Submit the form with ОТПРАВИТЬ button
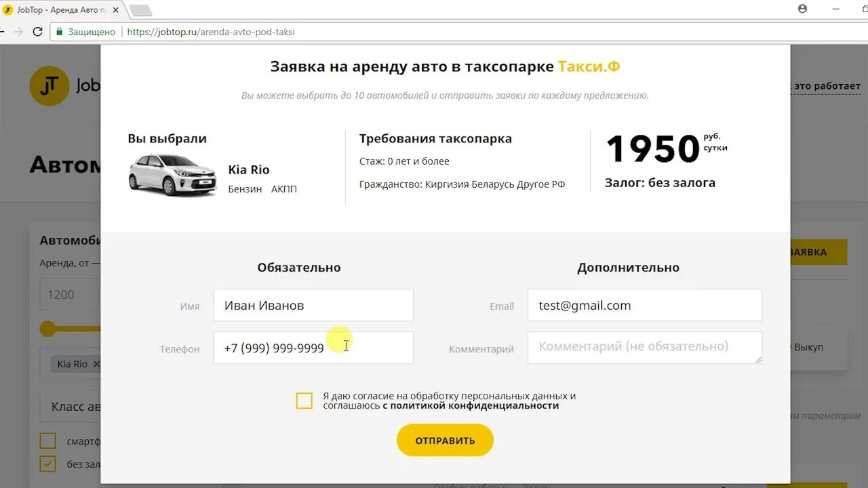 pos(445,441)
